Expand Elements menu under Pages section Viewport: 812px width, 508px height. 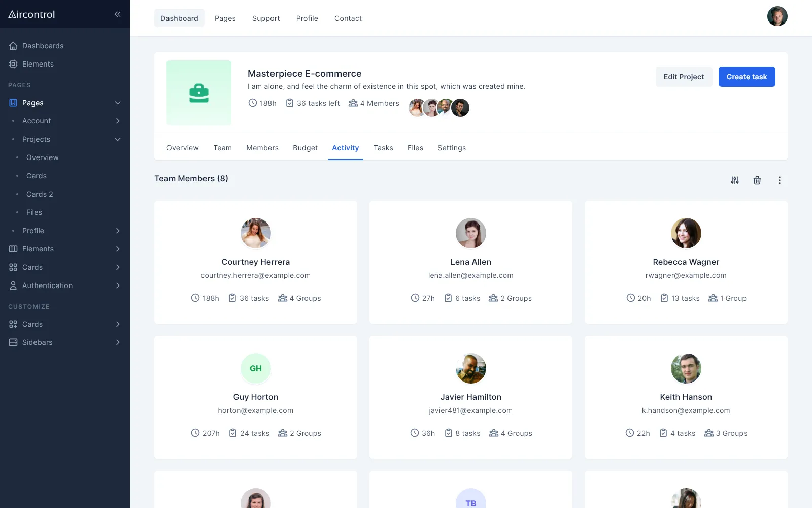pyautogui.click(x=65, y=249)
